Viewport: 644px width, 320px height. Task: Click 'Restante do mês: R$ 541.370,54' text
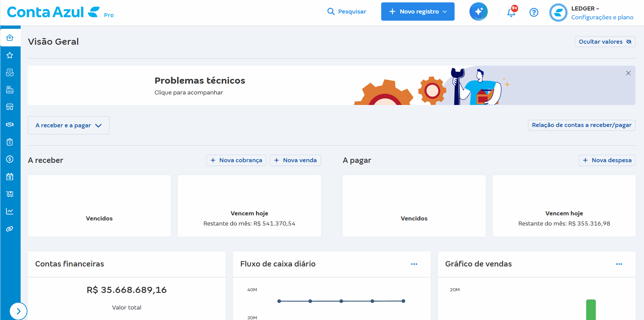(249, 223)
